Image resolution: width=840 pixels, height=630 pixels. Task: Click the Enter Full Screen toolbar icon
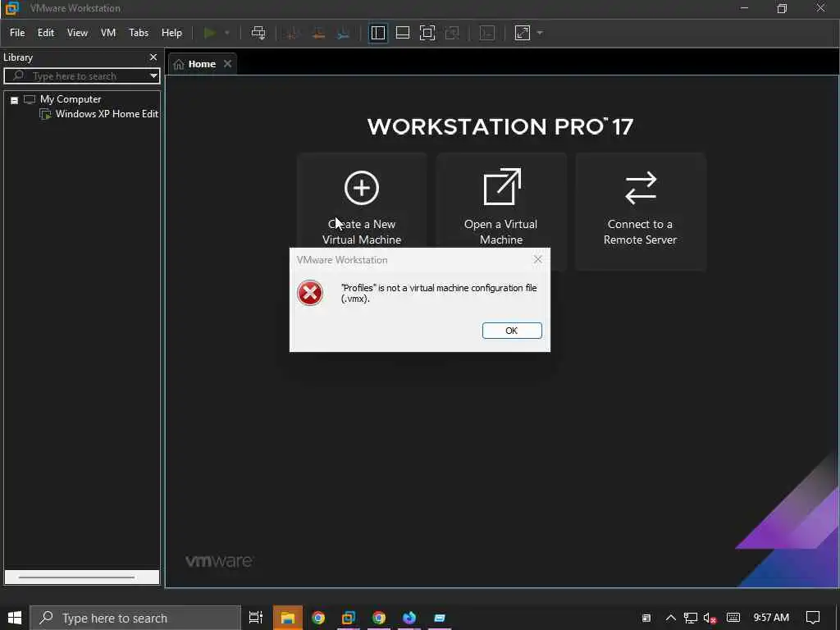point(427,33)
